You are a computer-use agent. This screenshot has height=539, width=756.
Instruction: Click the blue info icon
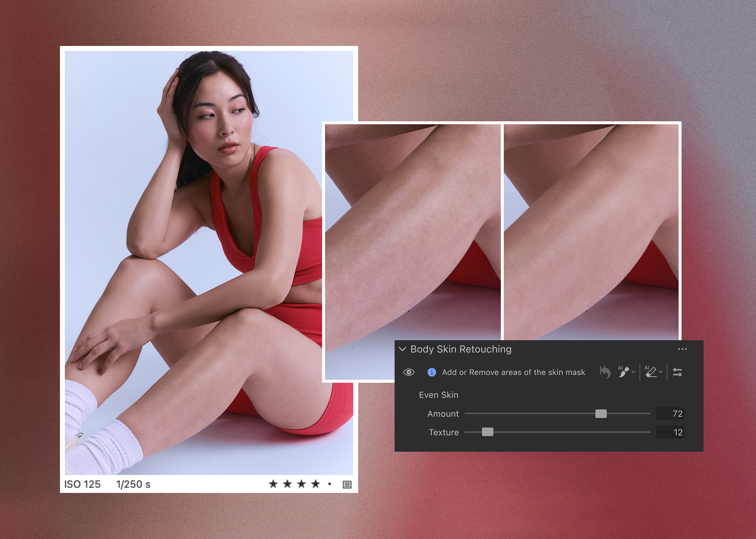pyautogui.click(x=432, y=372)
